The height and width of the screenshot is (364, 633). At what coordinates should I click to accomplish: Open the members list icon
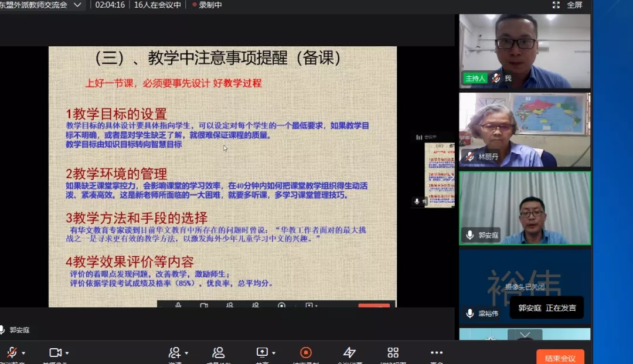click(219, 352)
